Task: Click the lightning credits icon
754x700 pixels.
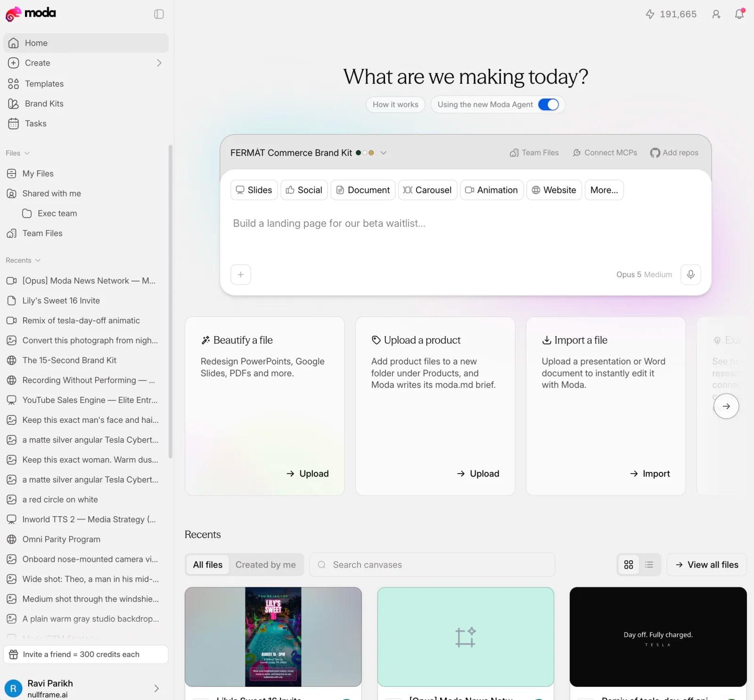Action: [650, 14]
